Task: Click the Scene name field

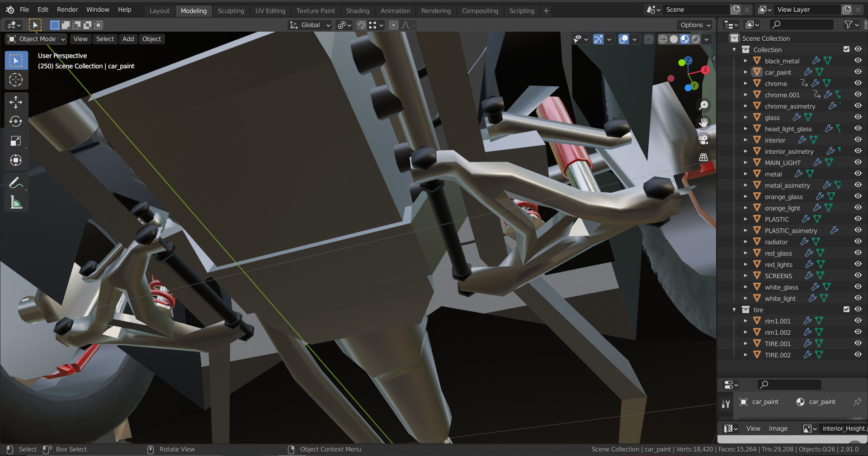Action: (x=695, y=9)
